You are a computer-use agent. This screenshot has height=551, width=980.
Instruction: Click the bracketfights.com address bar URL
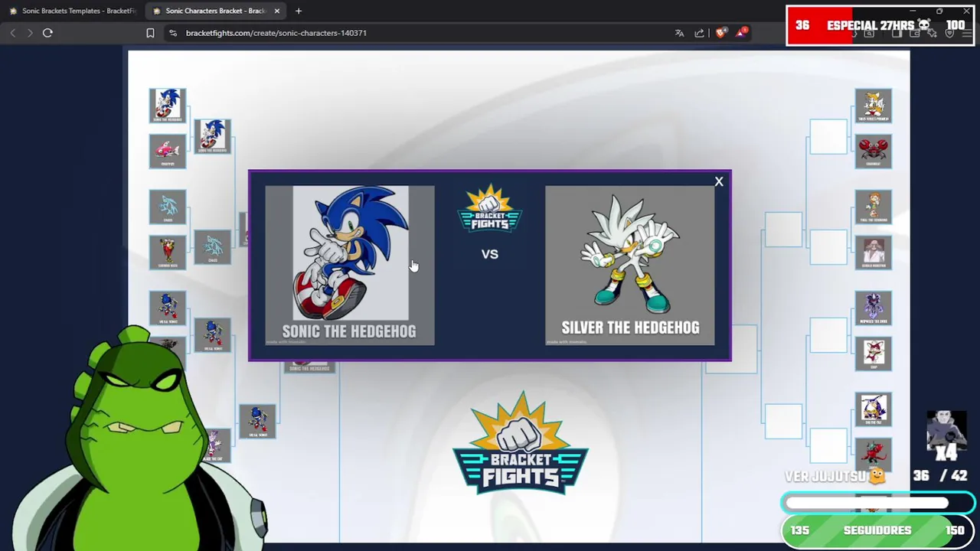tap(276, 33)
